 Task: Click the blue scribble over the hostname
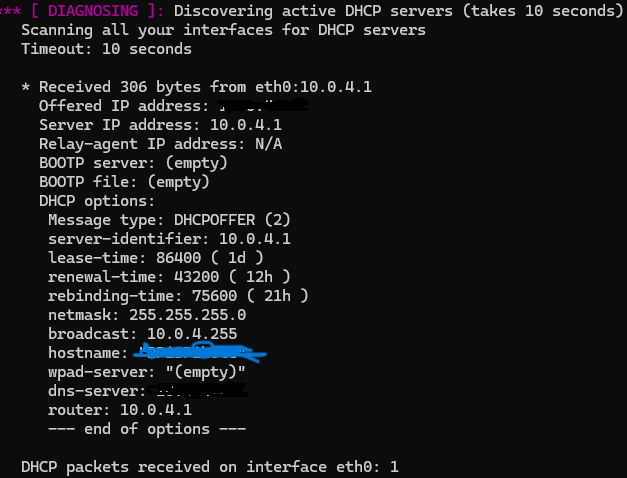tap(200, 352)
